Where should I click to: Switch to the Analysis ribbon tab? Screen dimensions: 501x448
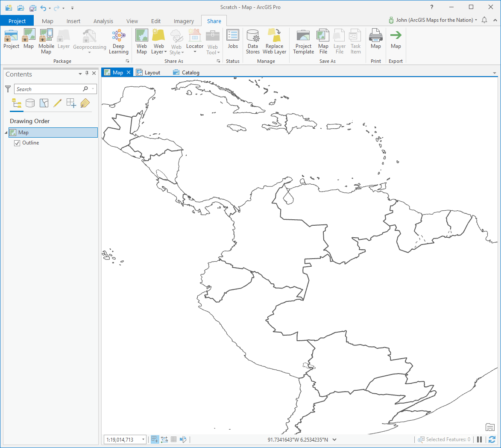coord(103,21)
